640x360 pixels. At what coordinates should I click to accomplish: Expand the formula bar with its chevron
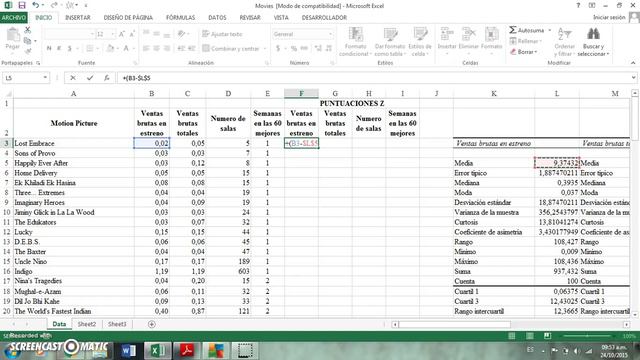coord(633,78)
